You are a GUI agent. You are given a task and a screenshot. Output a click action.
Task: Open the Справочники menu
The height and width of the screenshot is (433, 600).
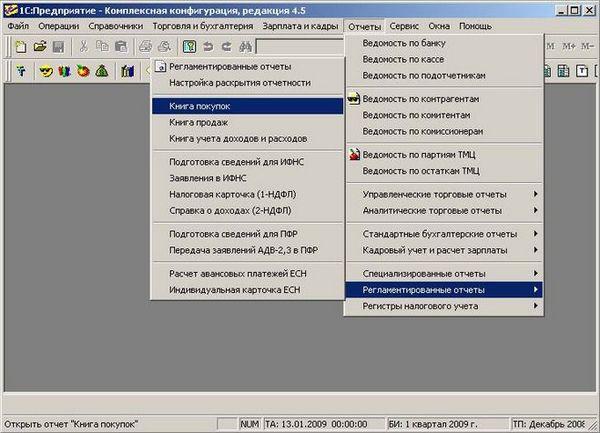[x=116, y=26]
